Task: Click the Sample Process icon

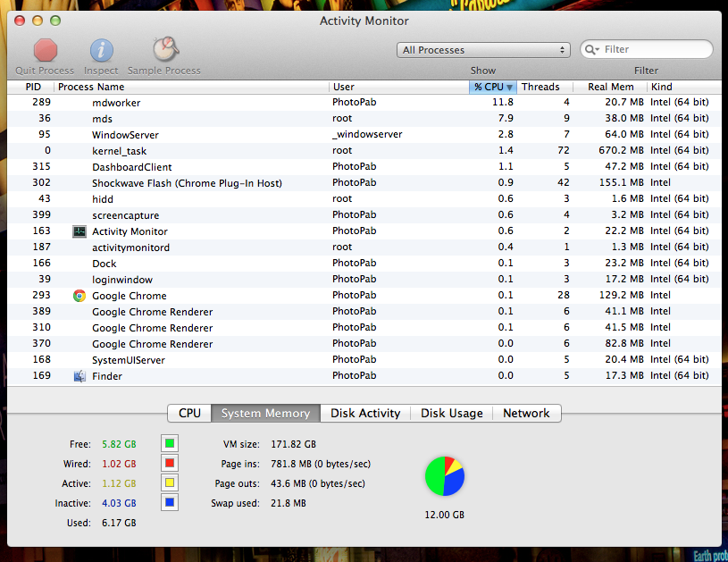Action: click(165, 49)
